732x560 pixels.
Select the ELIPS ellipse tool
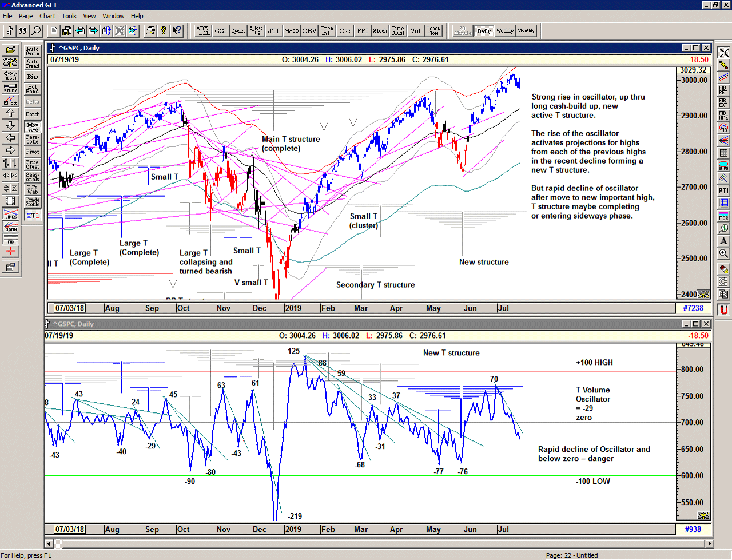pyautogui.click(x=723, y=165)
